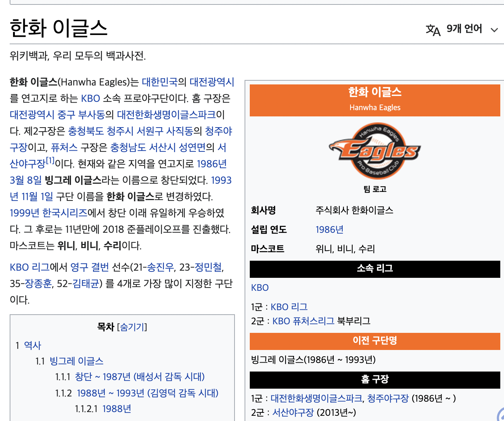This screenshot has width=504, height=421.
Task: Open the KBO 퓨처스리그 link in infobox
Action: click(304, 321)
